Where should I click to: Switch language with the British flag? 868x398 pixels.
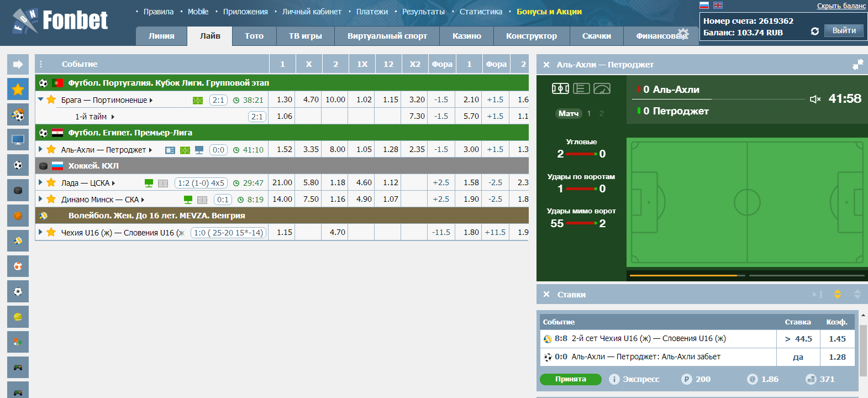718,5
